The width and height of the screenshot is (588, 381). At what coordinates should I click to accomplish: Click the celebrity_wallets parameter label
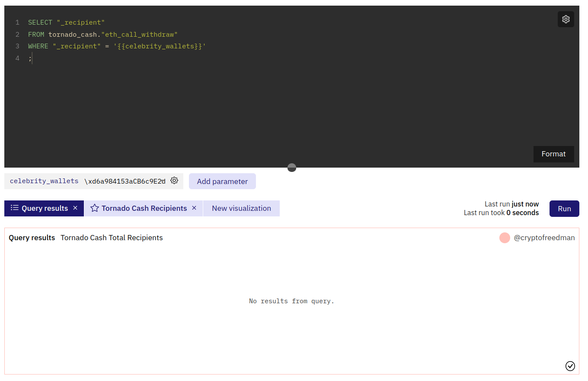pos(44,181)
